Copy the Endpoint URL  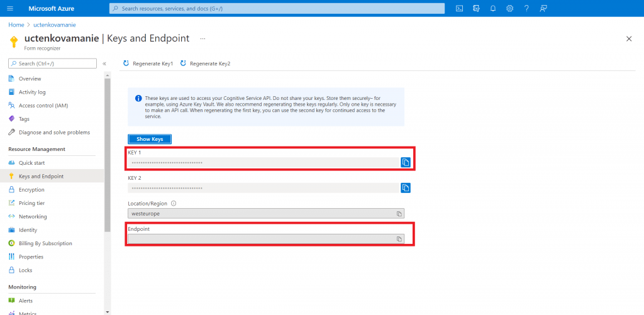pos(399,239)
